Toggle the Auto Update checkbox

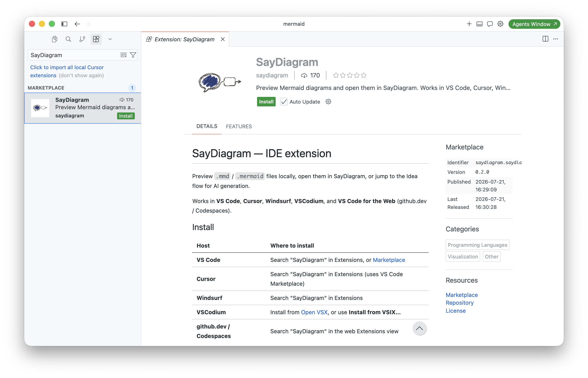(x=284, y=102)
